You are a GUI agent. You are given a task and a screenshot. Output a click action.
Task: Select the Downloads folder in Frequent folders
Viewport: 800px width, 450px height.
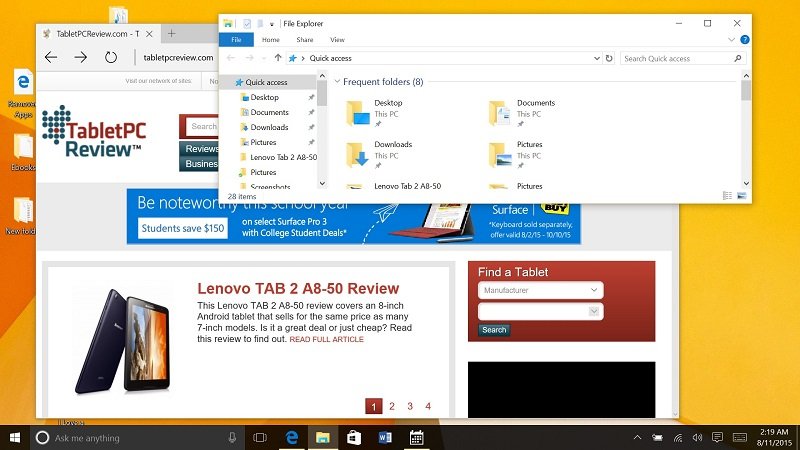379,155
